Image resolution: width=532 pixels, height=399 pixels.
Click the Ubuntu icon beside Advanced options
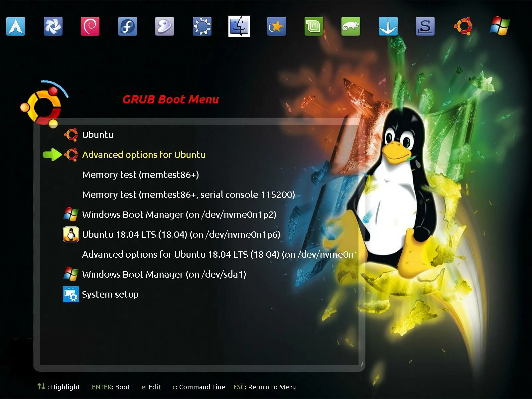[71, 155]
